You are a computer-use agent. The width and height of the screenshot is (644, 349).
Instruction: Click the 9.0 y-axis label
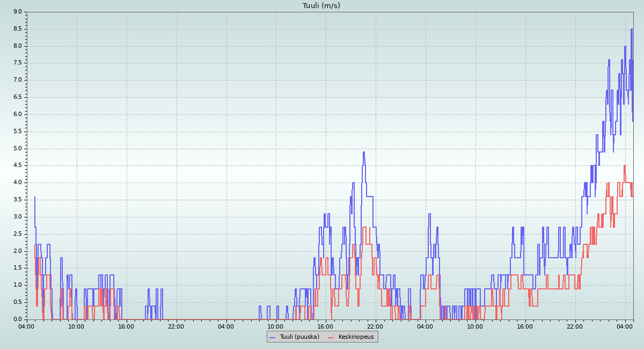[17, 12]
